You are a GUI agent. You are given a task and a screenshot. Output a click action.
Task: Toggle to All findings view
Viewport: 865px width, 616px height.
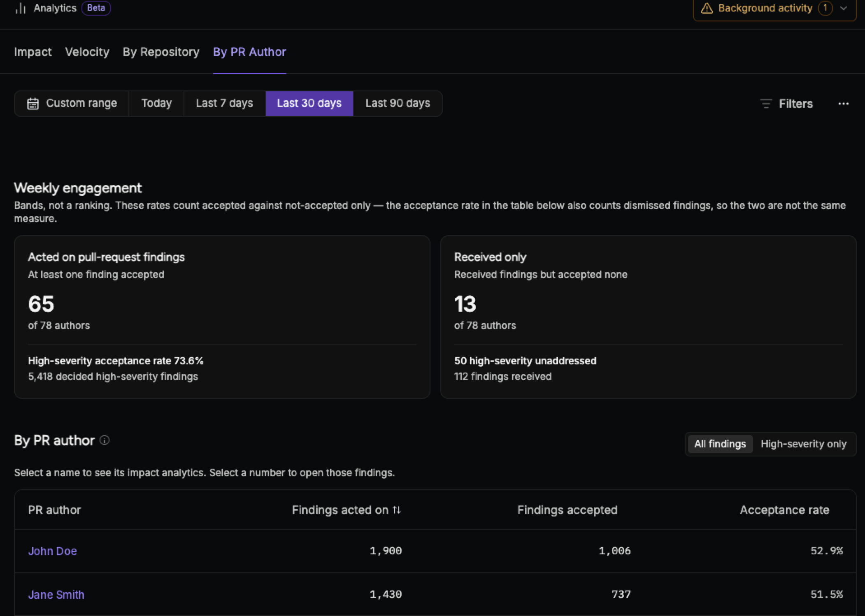pos(720,444)
